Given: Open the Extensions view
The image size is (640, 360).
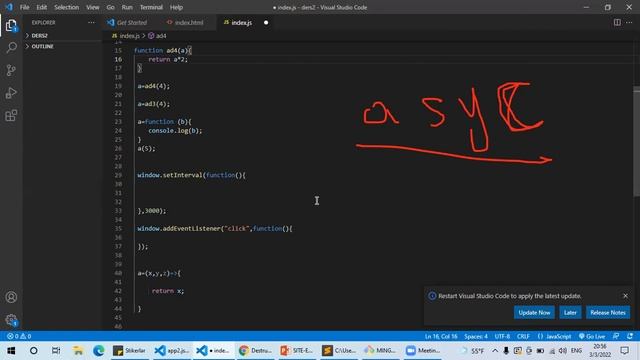Looking at the screenshot, I should pos(11,116).
